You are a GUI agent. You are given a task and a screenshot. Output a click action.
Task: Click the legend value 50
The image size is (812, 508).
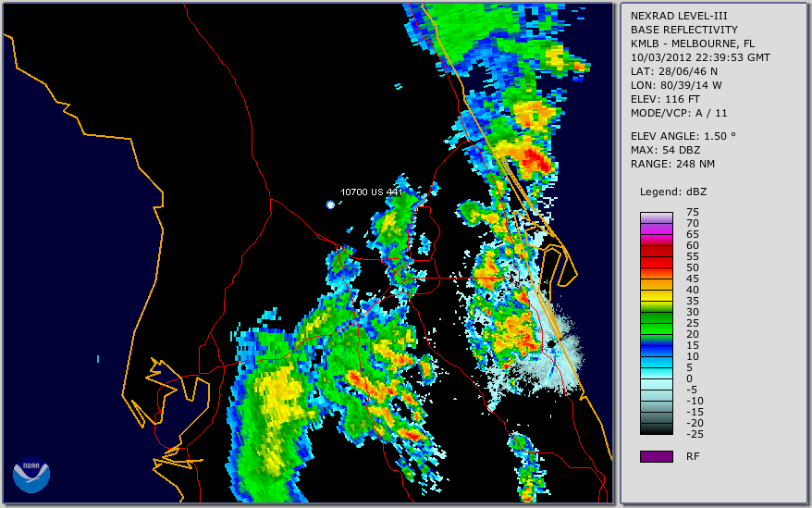(693, 267)
